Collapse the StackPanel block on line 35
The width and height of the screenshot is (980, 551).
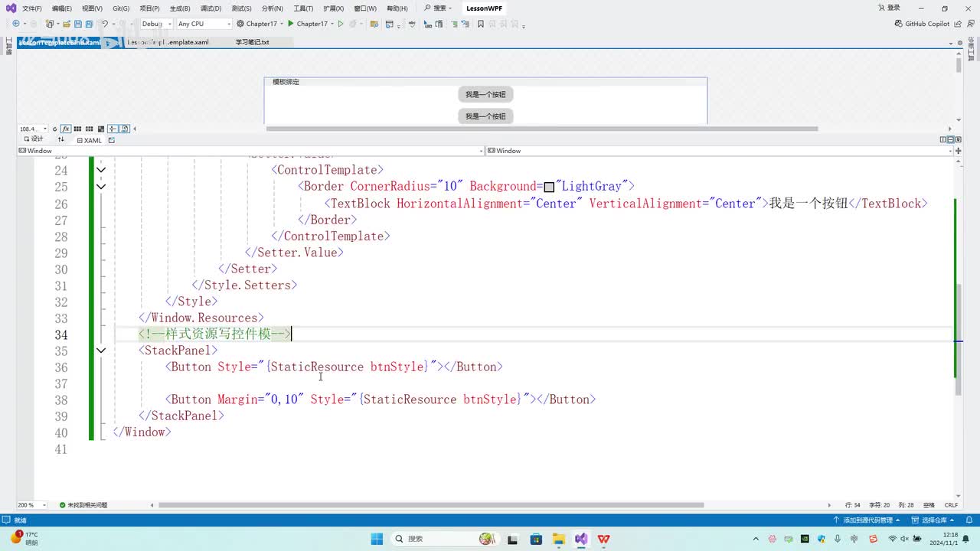tap(100, 350)
